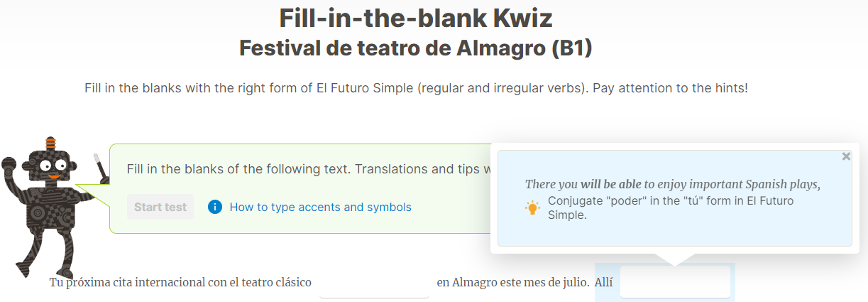The width and height of the screenshot is (868, 302).
Task: Click the Conjugate "poder" hint text
Action: [x=671, y=207]
